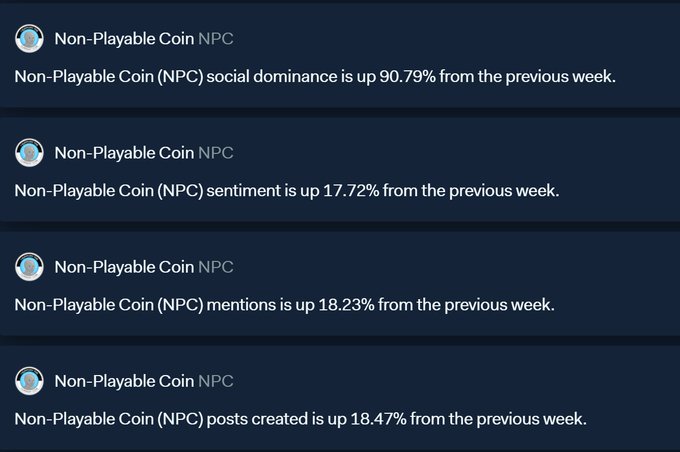Click the posts created up 18.47% message
Screen dimensions: 680x452
coord(301,419)
